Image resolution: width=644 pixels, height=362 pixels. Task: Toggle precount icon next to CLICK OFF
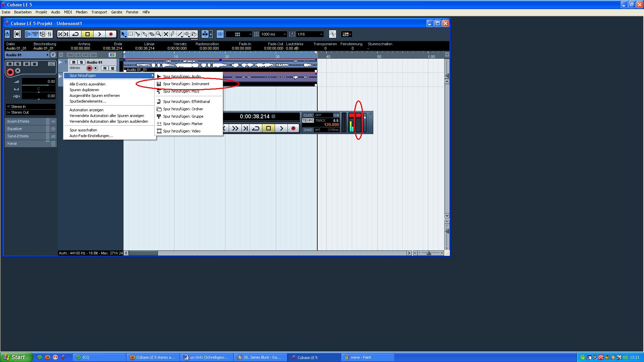tap(336, 115)
